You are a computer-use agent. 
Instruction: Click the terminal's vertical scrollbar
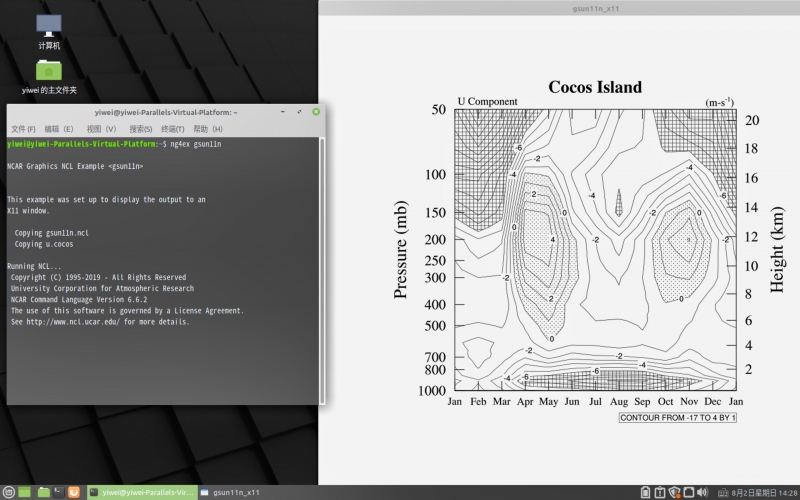(x=321, y=270)
